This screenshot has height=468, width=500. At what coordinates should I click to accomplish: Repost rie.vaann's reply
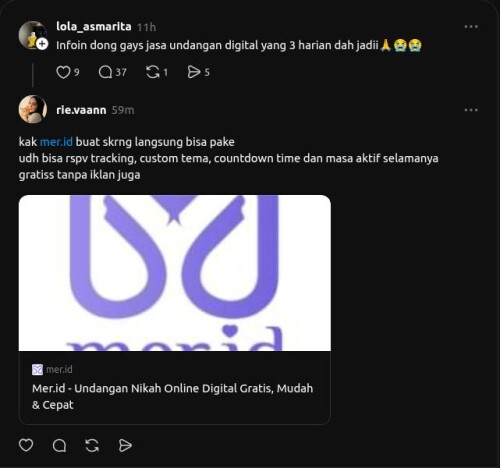(x=92, y=445)
